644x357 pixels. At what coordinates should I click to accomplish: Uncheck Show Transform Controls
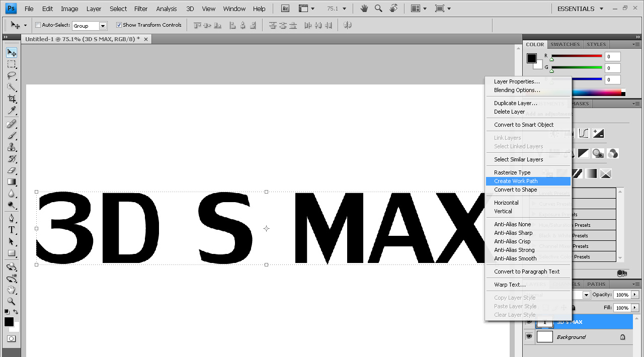(119, 25)
